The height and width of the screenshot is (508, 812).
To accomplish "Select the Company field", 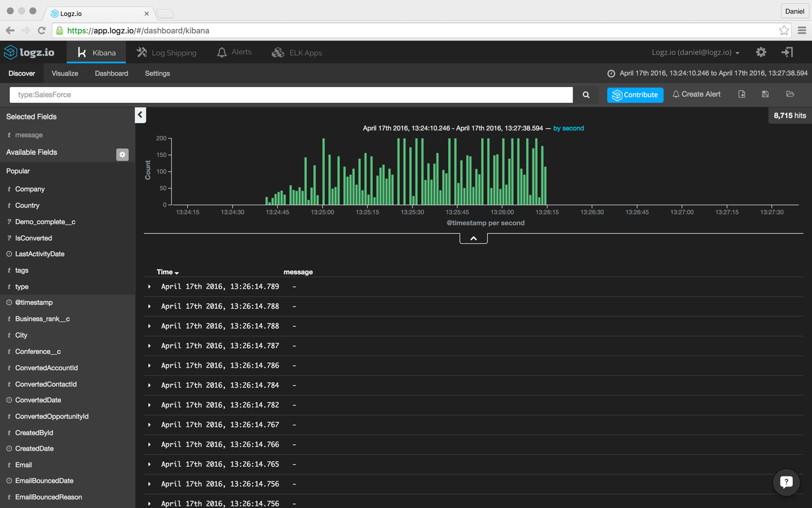I will pyautogui.click(x=30, y=189).
